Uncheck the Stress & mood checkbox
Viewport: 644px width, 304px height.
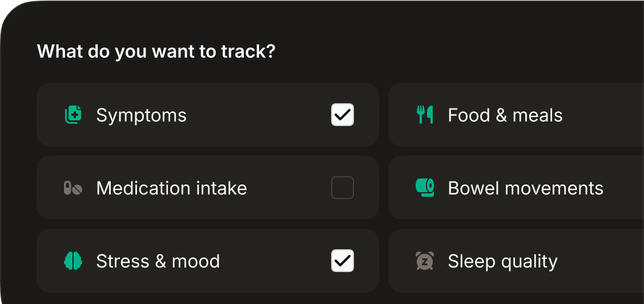[343, 261]
